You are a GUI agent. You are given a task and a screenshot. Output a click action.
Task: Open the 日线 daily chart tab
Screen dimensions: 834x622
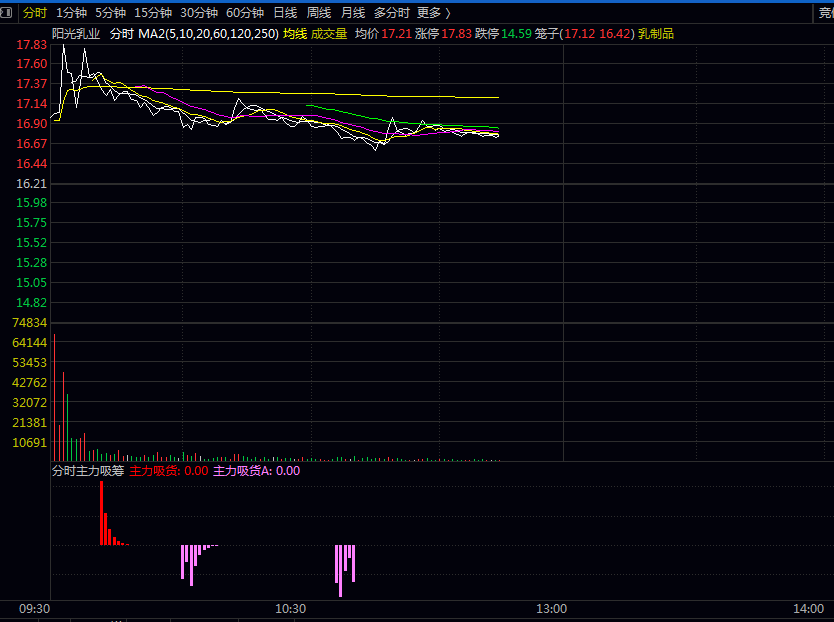[285, 13]
